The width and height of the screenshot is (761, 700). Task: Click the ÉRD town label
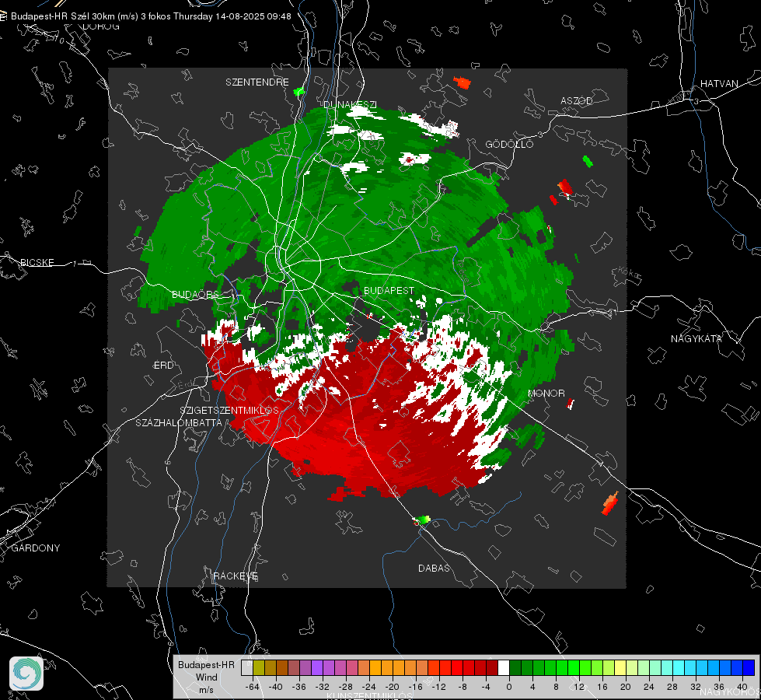(163, 366)
